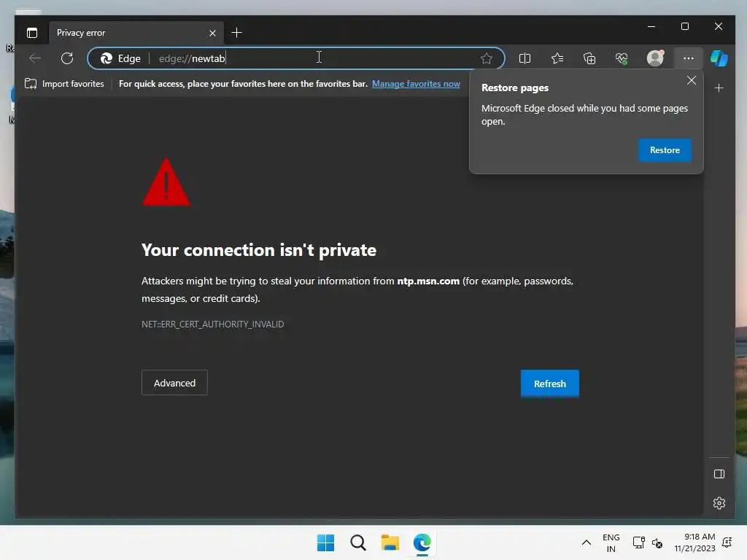Image resolution: width=747 pixels, height=560 pixels.
Task: Open split screen view icon
Action: tap(525, 58)
